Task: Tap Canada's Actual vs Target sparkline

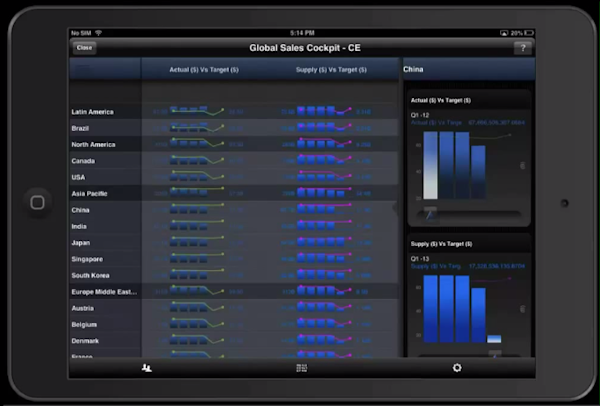Action: click(198, 161)
